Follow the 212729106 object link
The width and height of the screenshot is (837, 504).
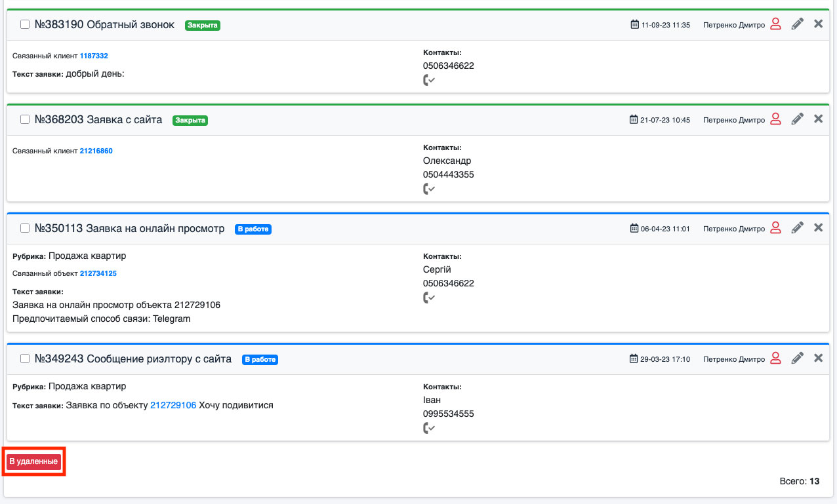pos(173,405)
